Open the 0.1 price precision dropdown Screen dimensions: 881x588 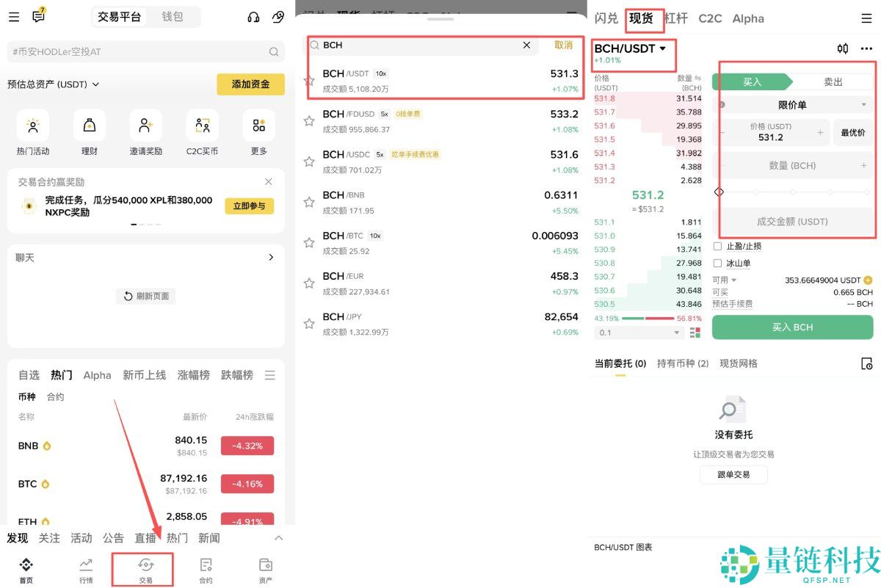coord(639,333)
